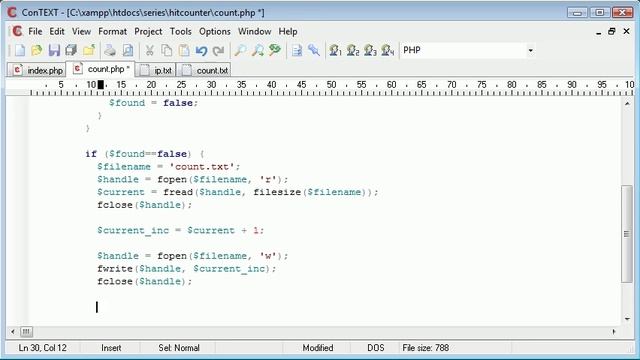Click the 'if ($found==false)' code line
The image size is (640, 360).
click(144, 154)
